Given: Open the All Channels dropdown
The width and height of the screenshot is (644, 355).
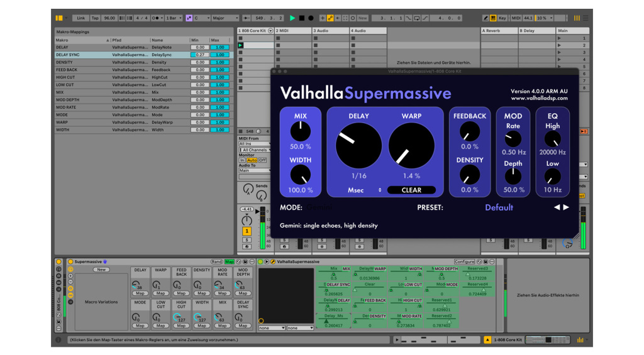Looking at the screenshot, I should 255,150.
